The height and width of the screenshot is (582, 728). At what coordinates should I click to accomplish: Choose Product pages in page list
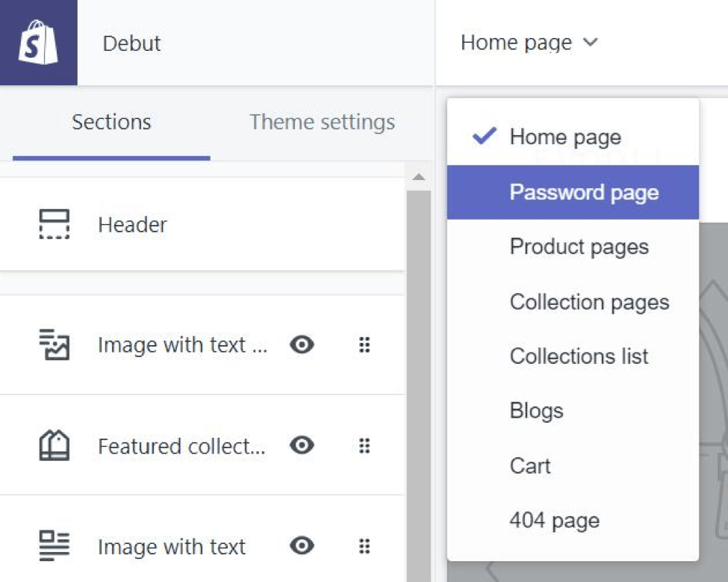[579, 247]
